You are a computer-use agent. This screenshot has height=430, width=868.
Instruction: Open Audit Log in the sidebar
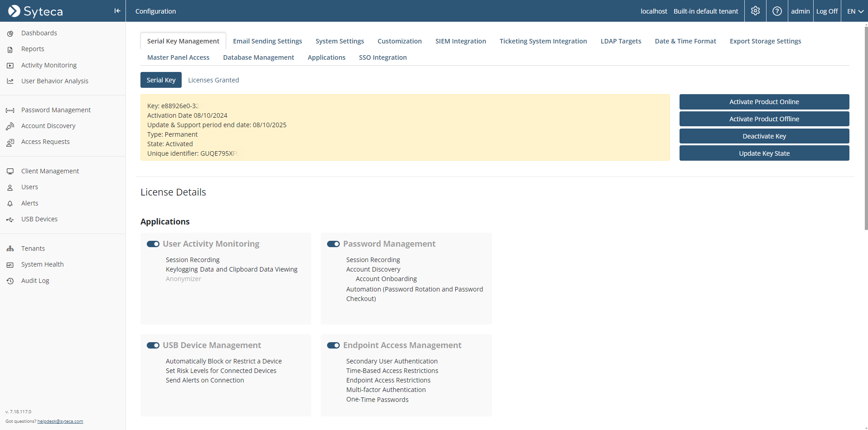click(35, 281)
